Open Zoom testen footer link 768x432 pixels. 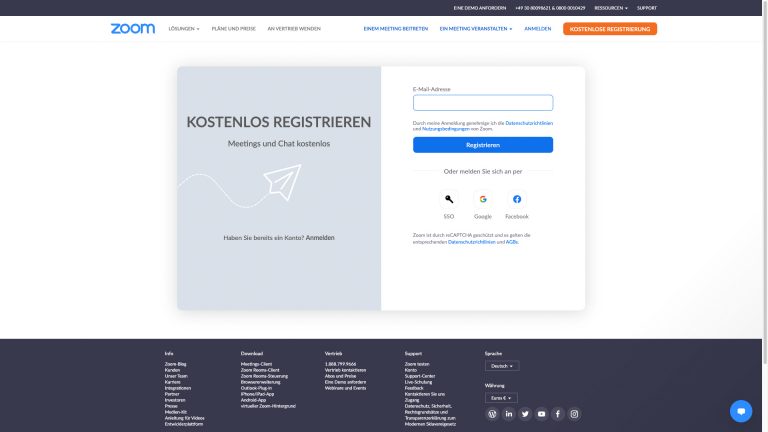[x=417, y=364]
